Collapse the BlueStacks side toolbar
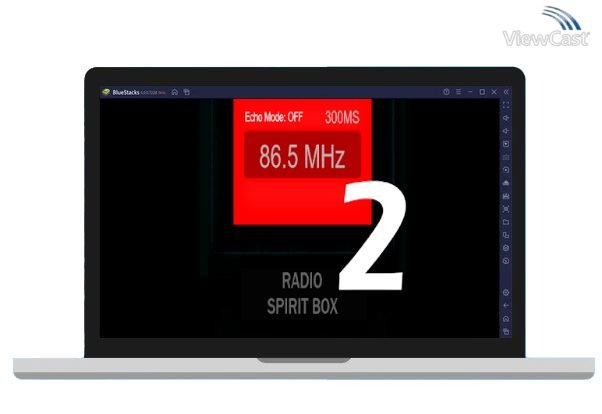 (x=506, y=92)
